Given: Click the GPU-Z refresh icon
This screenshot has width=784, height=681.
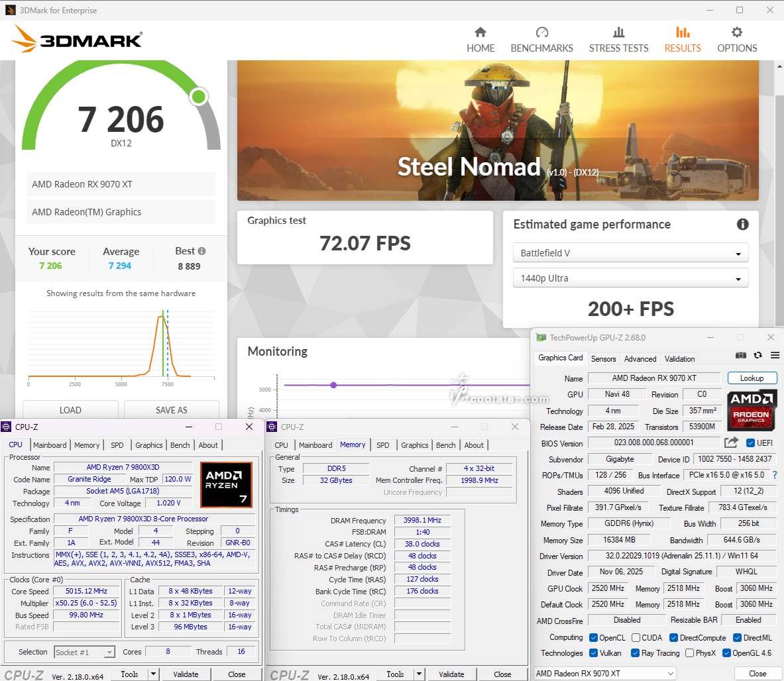Looking at the screenshot, I should click(757, 356).
